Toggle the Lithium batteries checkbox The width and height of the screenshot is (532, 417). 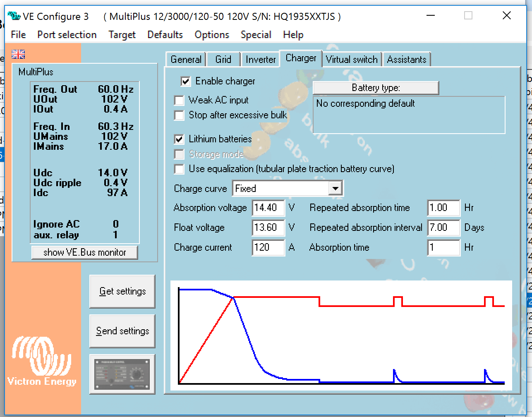pyautogui.click(x=179, y=139)
